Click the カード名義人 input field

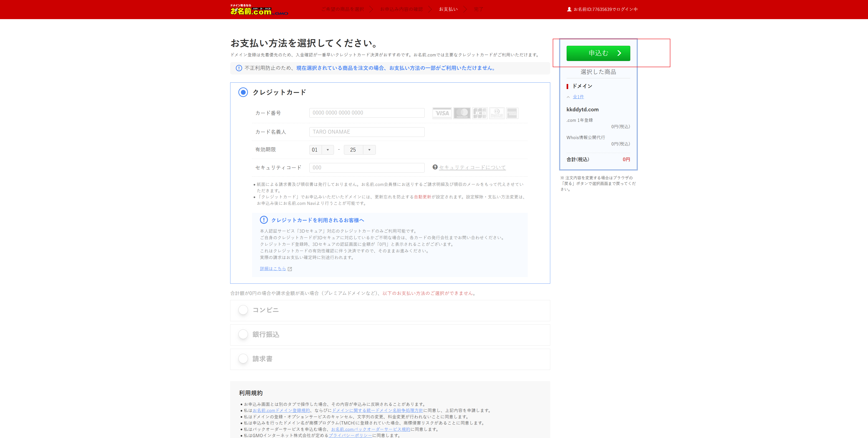(x=367, y=132)
